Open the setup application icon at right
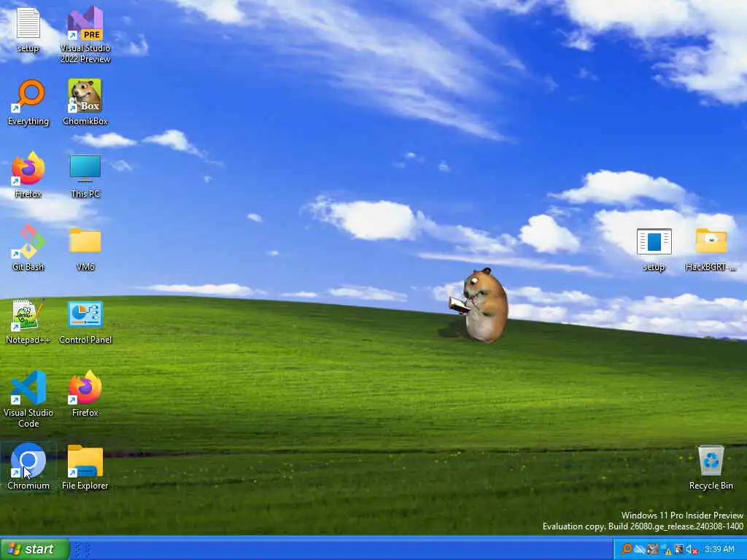 tap(654, 248)
